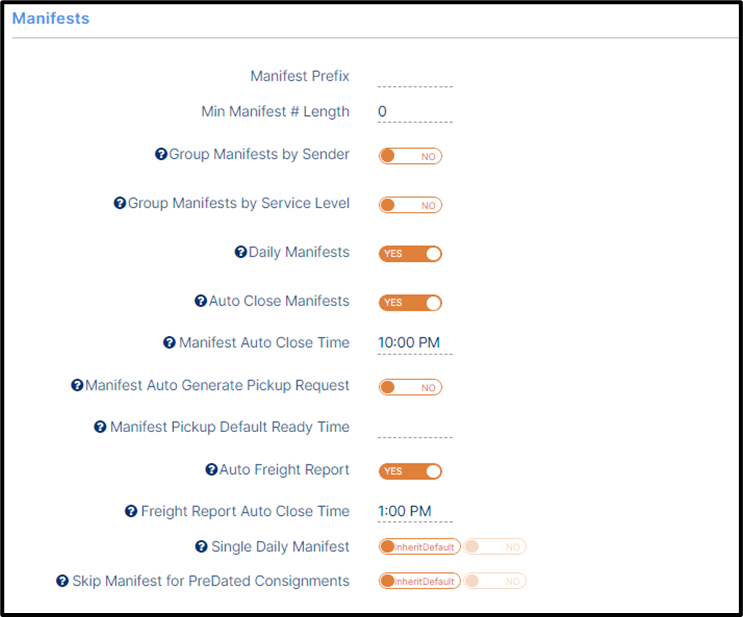The image size is (743, 617).
Task: Show help for Skip Manifest for PreDated Consignments
Action: pos(62,581)
